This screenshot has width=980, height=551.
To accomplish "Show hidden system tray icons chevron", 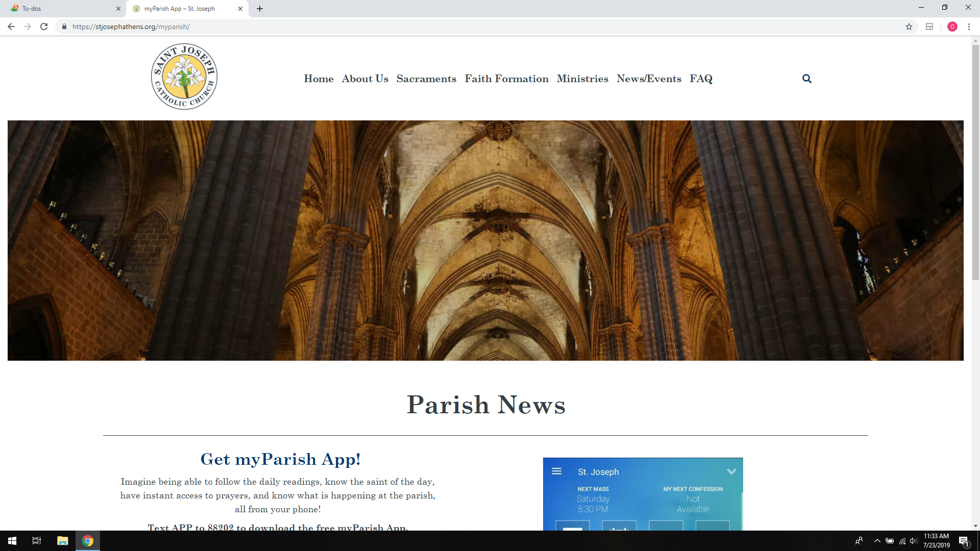I will click(877, 541).
